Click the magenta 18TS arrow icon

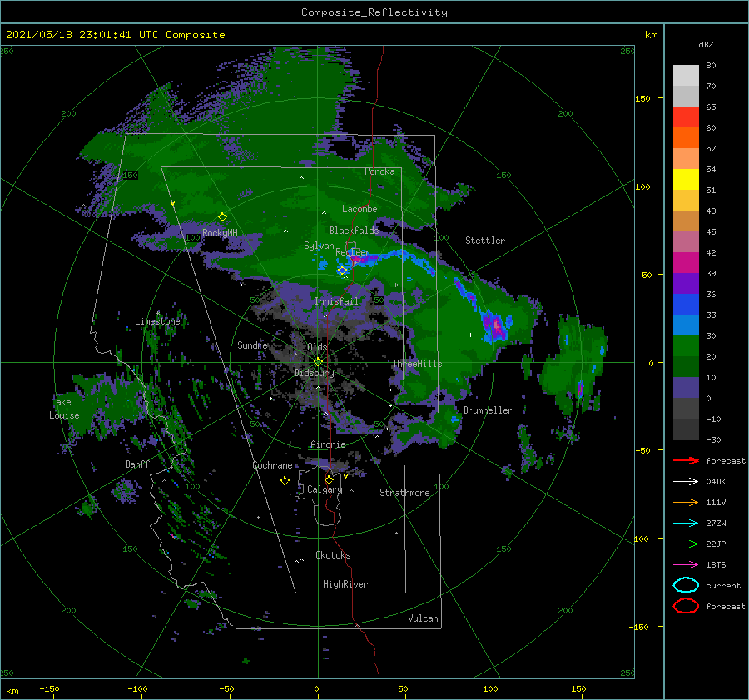pyautogui.click(x=686, y=565)
